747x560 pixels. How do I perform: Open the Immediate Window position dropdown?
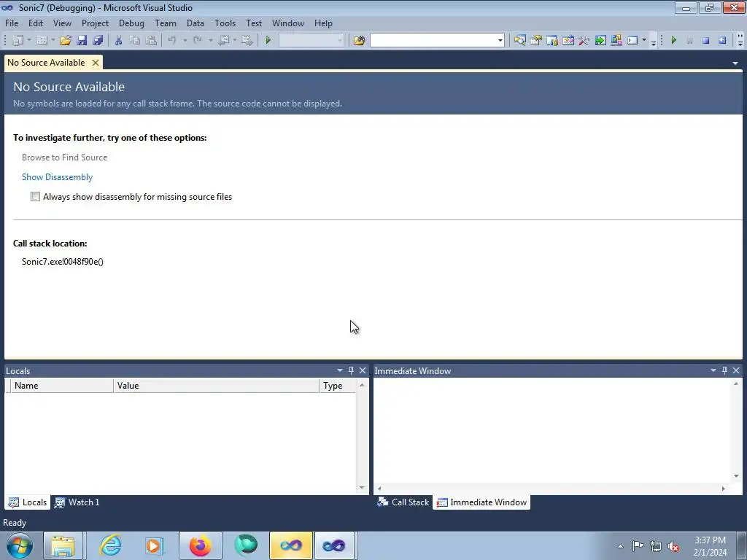click(713, 370)
